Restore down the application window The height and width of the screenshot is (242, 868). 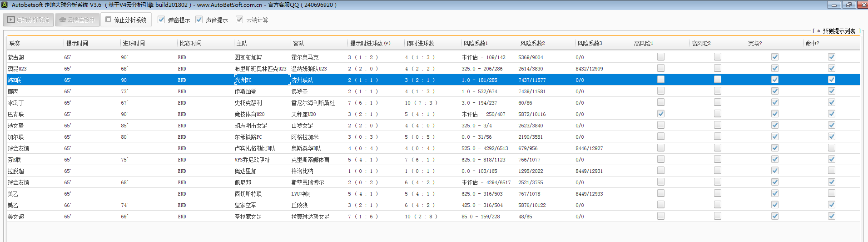pyautogui.click(x=848, y=5)
